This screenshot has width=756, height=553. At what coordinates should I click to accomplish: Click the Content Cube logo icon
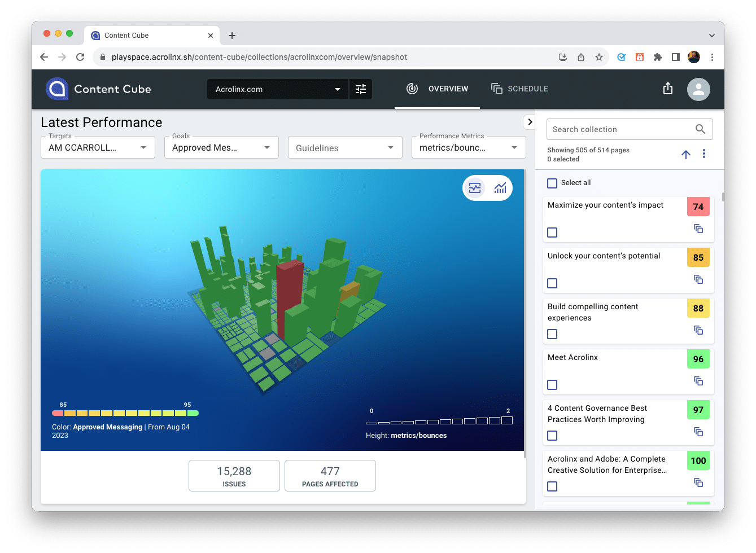(x=57, y=89)
